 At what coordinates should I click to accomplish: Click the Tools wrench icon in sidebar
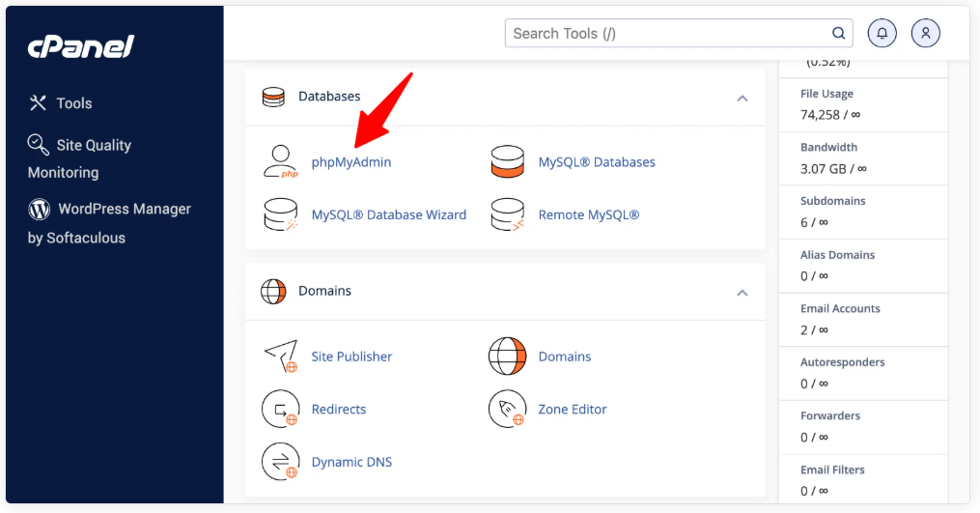[38, 102]
